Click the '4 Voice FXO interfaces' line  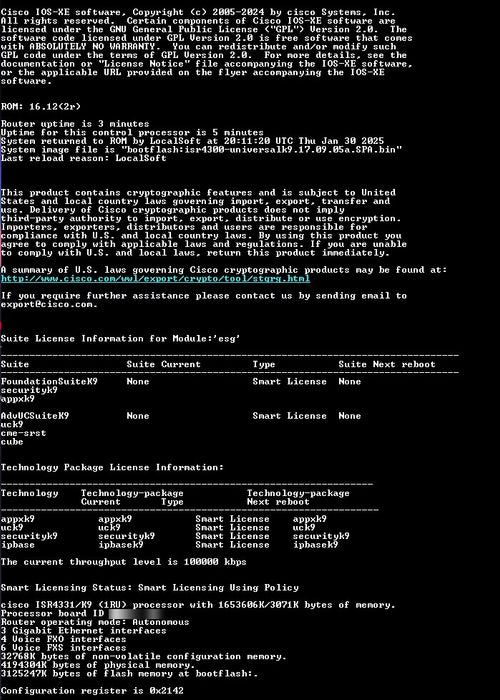click(63, 639)
